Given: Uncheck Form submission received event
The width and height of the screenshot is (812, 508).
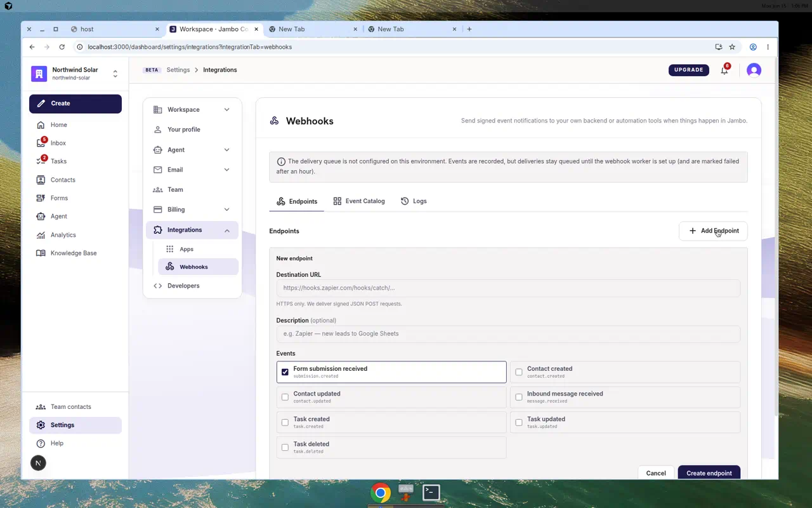Looking at the screenshot, I should (285, 372).
